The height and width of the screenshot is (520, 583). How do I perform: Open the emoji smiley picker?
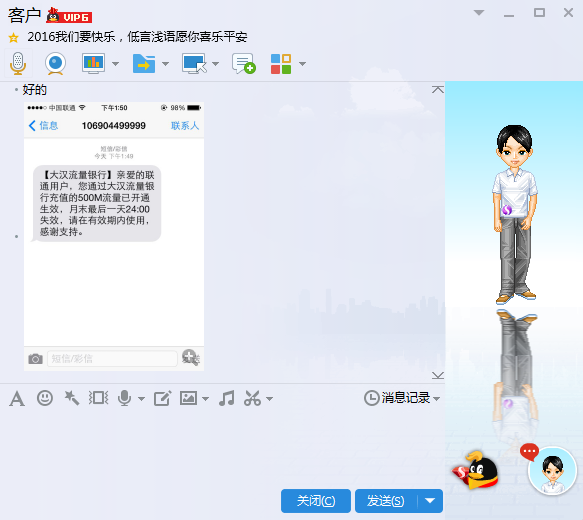[x=45, y=398]
